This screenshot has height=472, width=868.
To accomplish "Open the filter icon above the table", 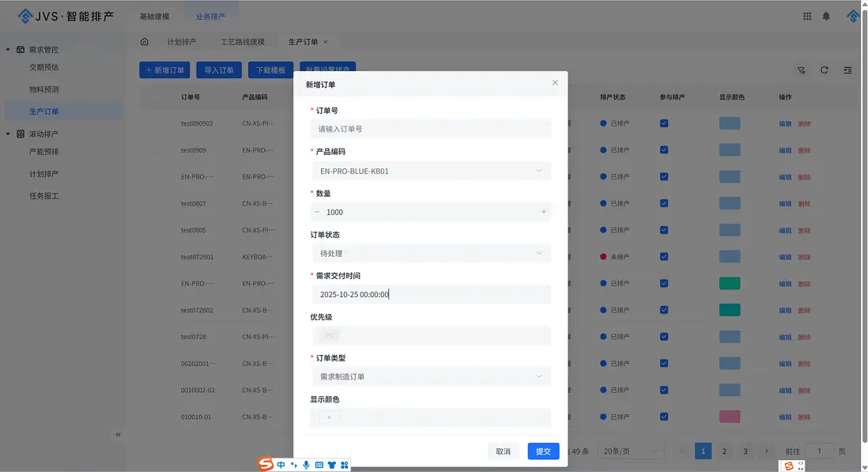I will [802, 70].
